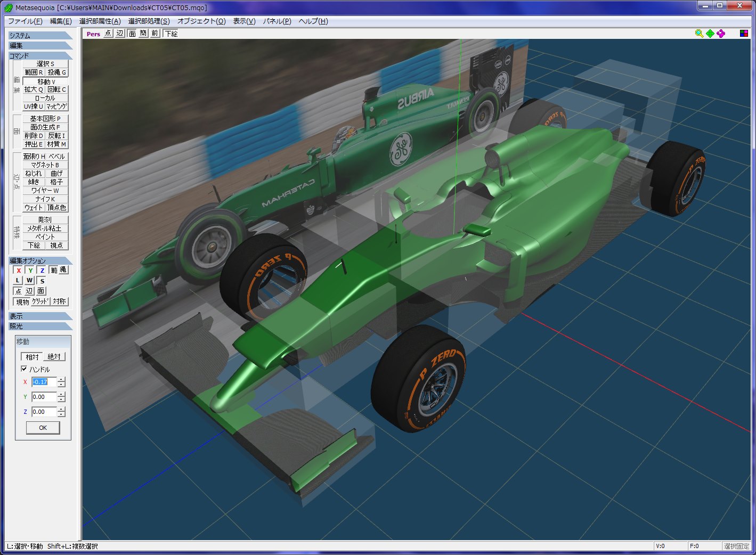Click the X value input field
This screenshot has width=756, height=555.
43,382
